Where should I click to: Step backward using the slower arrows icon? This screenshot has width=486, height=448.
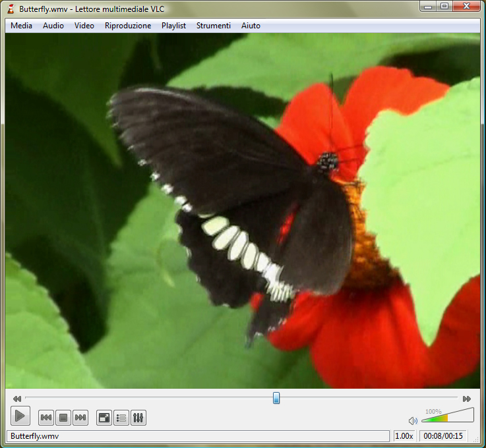click(x=17, y=399)
